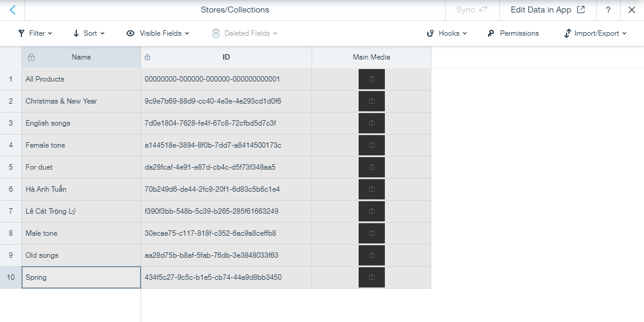This screenshot has width=644, height=322.
Task: Open the Visible Fields dropdown
Action: click(x=158, y=33)
